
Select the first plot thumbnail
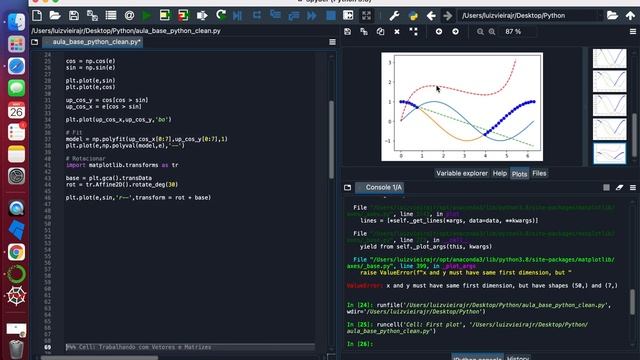(609, 58)
